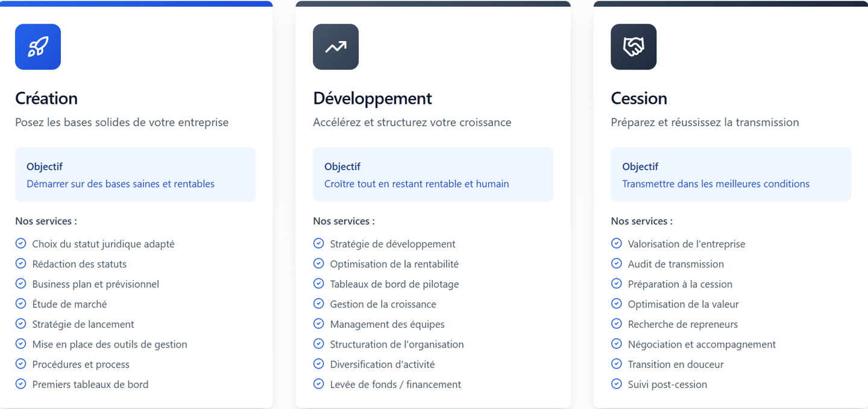Click the Objectif box about bases saines et rentables

[x=135, y=174]
